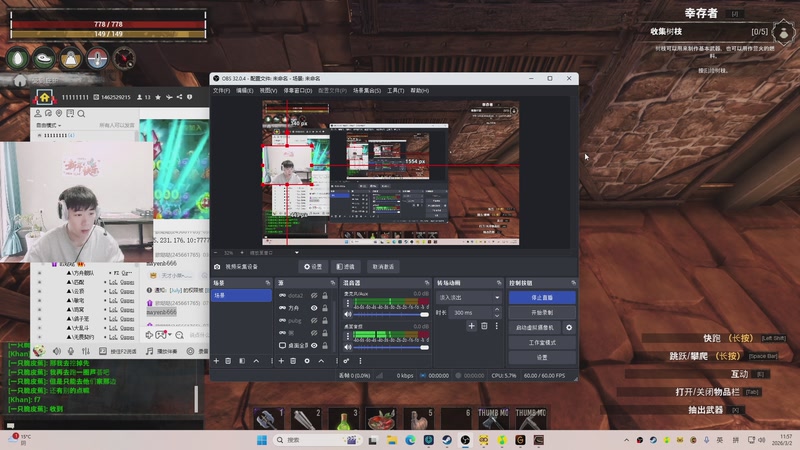Open the Steam icon in the taskbar

tap(447, 440)
